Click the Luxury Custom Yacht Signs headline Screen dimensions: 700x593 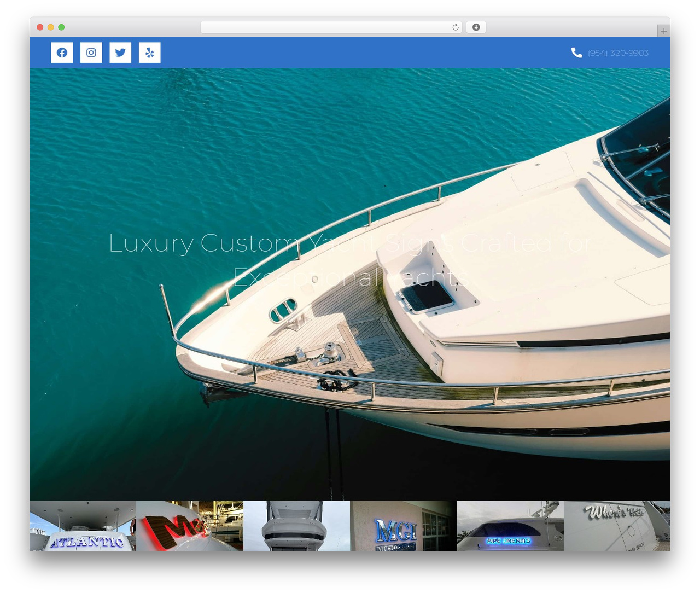[350, 260]
